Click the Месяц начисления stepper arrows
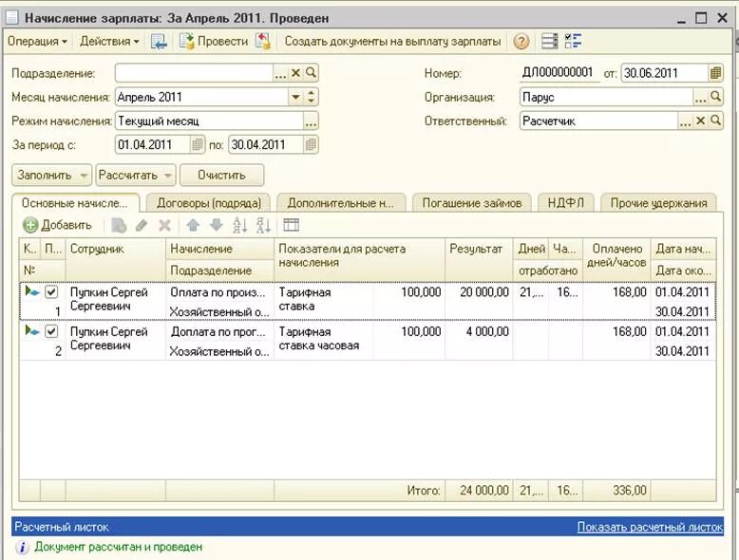This screenshot has height=560, width=739. tap(311, 97)
